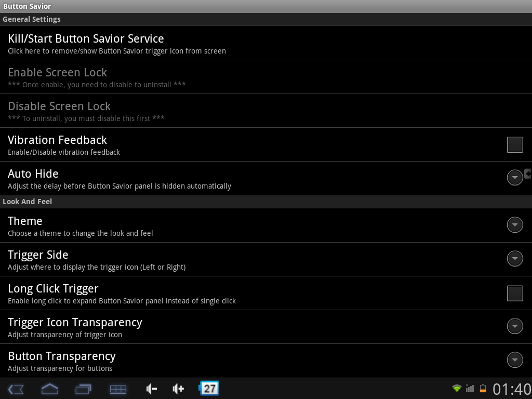
Task: Tap the Vibration Feedback title
Action: (x=57, y=140)
